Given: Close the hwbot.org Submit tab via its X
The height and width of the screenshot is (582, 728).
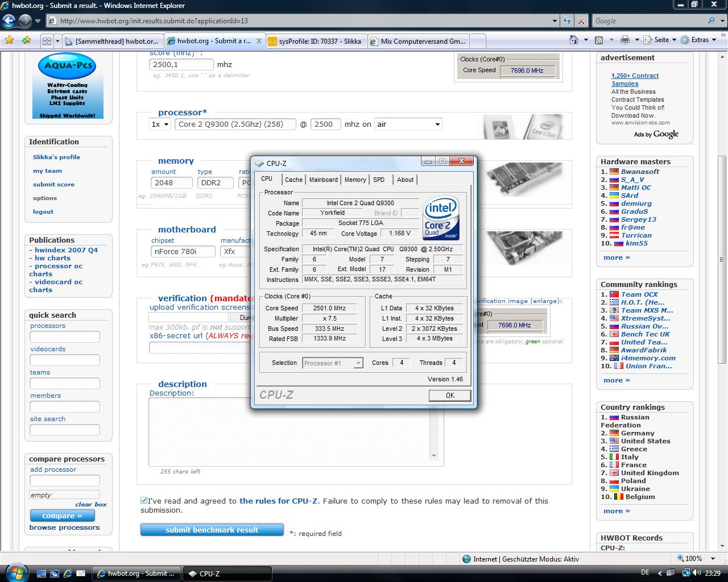Looking at the screenshot, I should click(259, 41).
